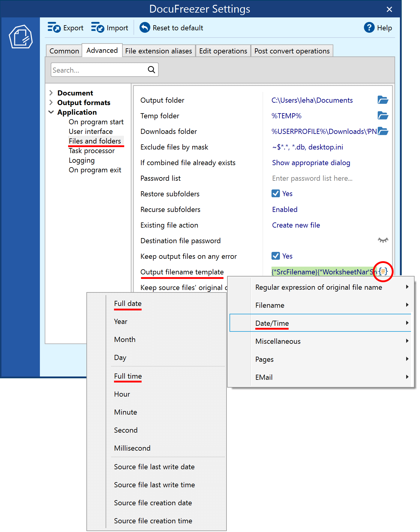The height and width of the screenshot is (532, 420).
Task: Click C:\Users\leha\Documents path value
Action: point(312,100)
